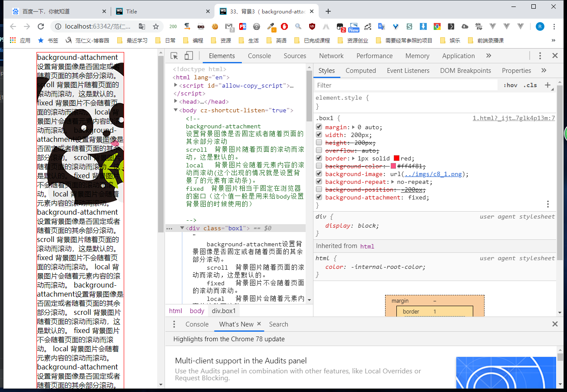Select the html breadcrumb in Elements

[x=175, y=310]
